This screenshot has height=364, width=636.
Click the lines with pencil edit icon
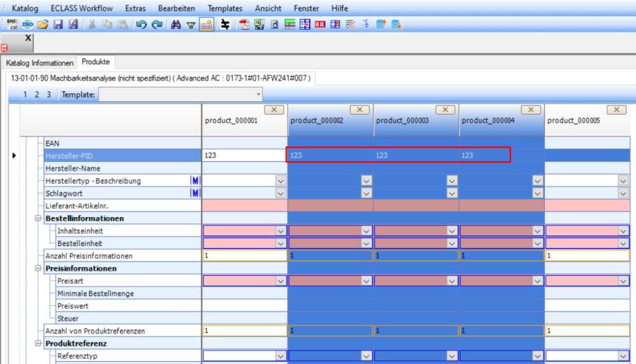(x=351, y=24)
